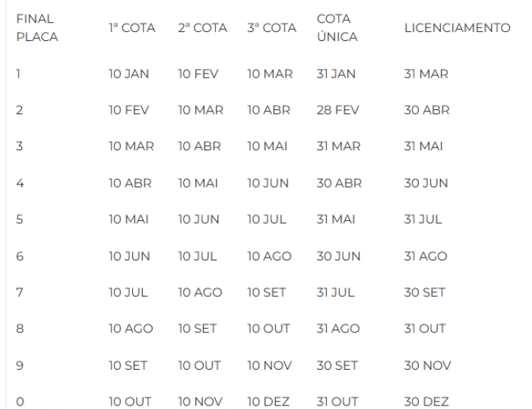Click the FINAL PLACA column header

tap(36, 27)
